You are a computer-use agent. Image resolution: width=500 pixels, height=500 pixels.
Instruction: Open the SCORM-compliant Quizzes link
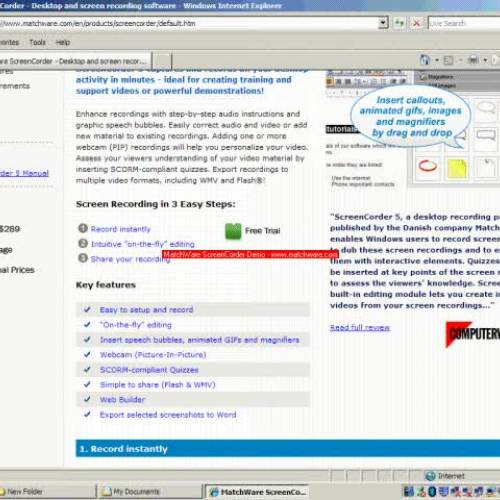[x=149, y=370]
